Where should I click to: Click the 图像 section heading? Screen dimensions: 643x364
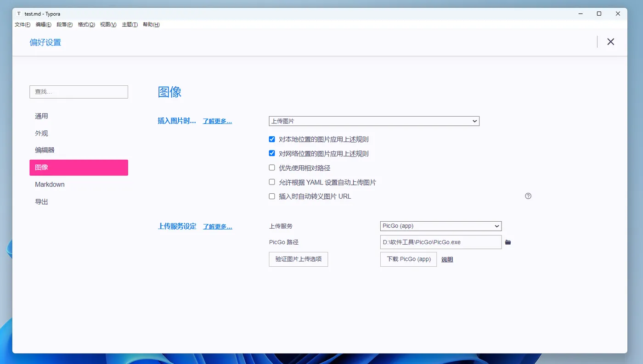(x=170, y=92)
